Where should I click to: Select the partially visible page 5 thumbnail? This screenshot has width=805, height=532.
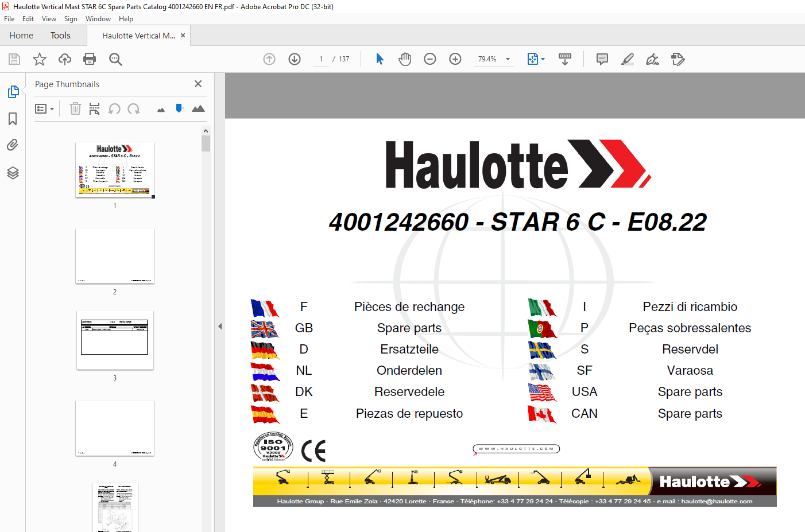(x=115, y=507)
